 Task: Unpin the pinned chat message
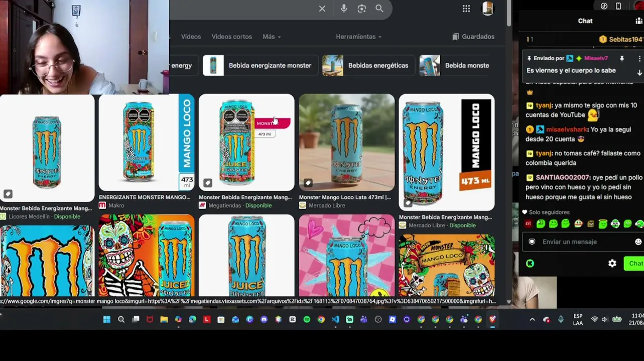click(x=622, y=59)
